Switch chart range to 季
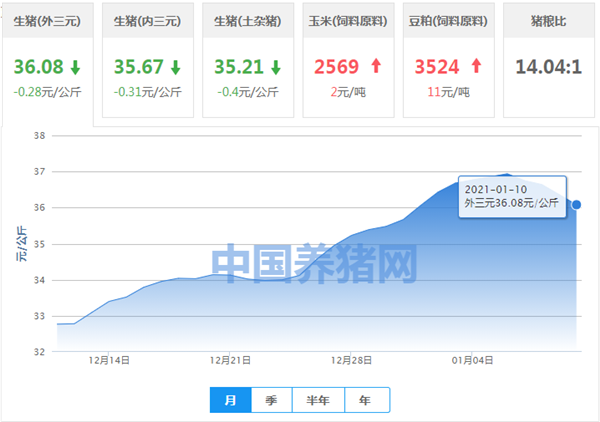 pyautogui.click(x=271, y=400)
